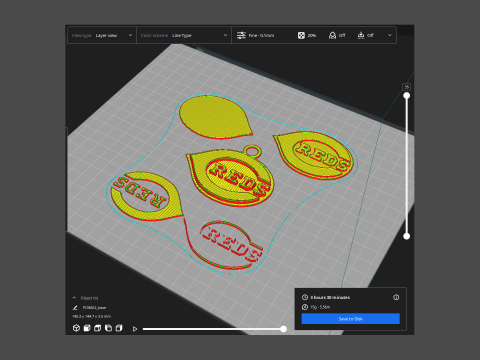The height and width of the screenshot is (360, 480).
Task: Open the print time info icon
Action: pos(396,297)
